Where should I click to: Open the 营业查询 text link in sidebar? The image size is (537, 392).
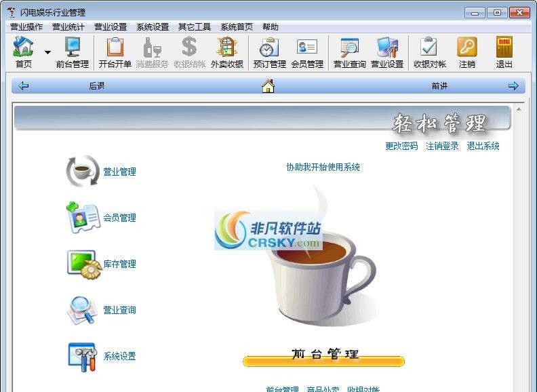(x=119, y=310)
